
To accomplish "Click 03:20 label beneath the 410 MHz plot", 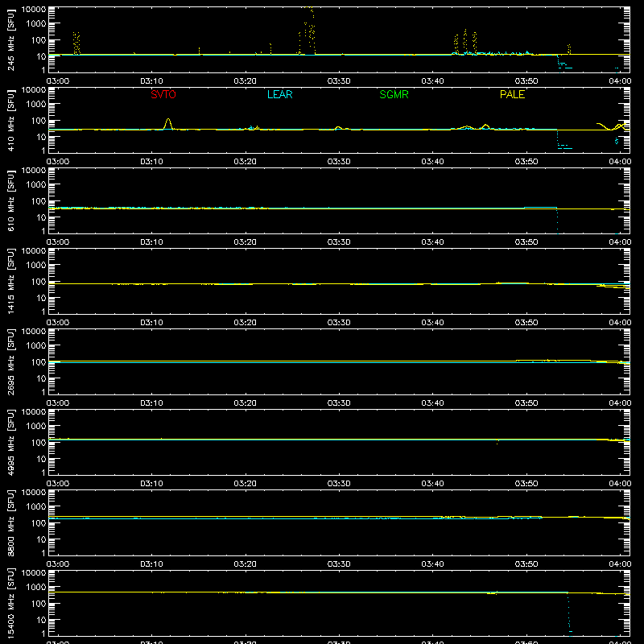I will coord(246,162).
